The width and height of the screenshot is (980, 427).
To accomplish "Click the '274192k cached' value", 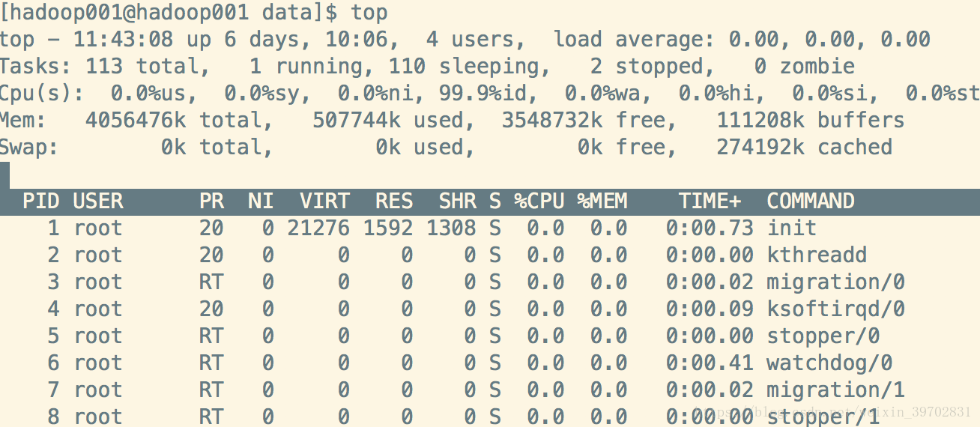I will pos(805,147).
